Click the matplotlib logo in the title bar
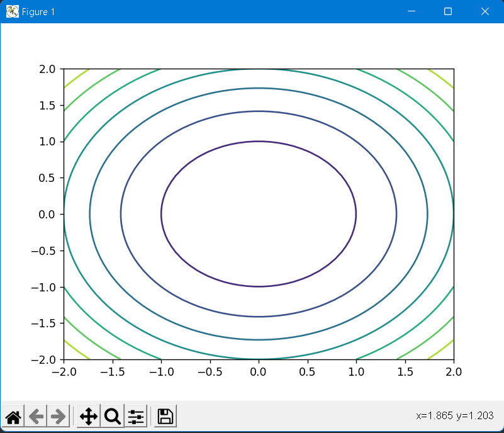The width and height of the screenshot is (504, 433). point(11,11)
